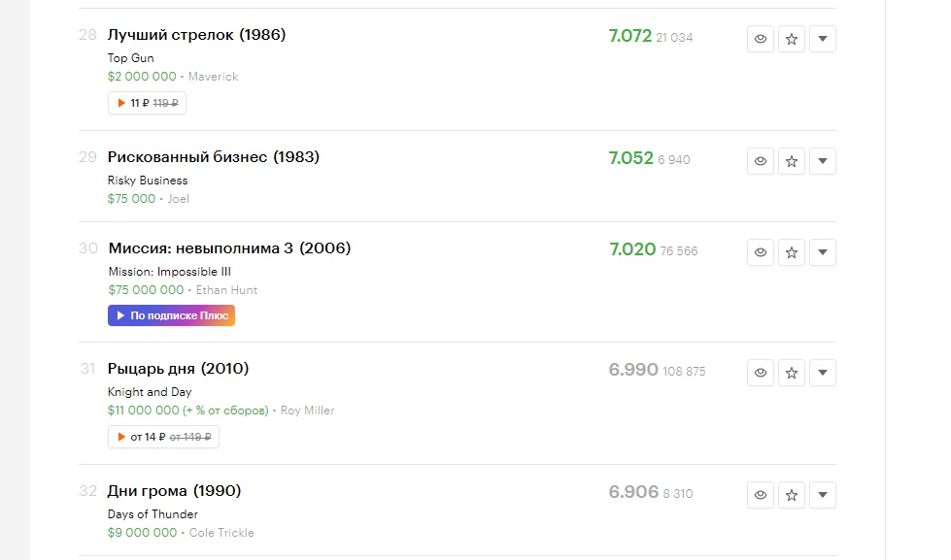This screenshot has height=560, width=951.
Task: Mark Top Gun as watched with the eye icon
Action: [760, 39]
